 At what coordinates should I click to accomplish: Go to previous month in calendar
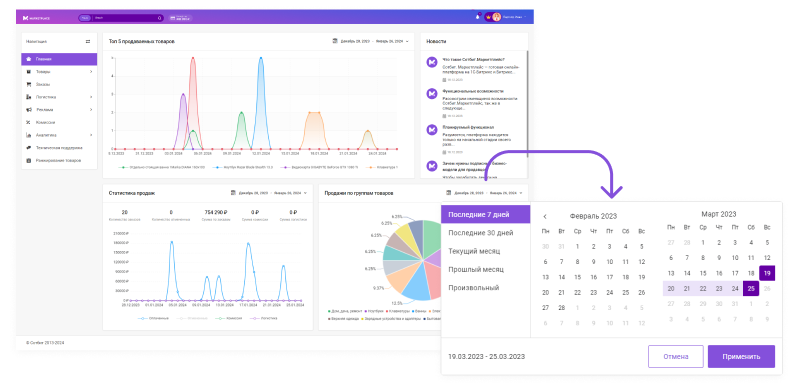[x=545, y=216]
